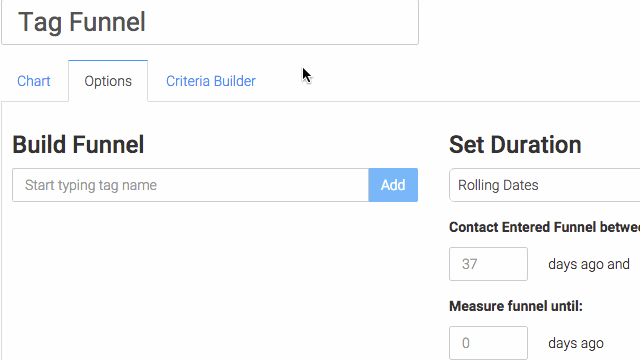Click the word Funnel in the title box
This screenshot has height=360, width=640.
pos(107,22)
